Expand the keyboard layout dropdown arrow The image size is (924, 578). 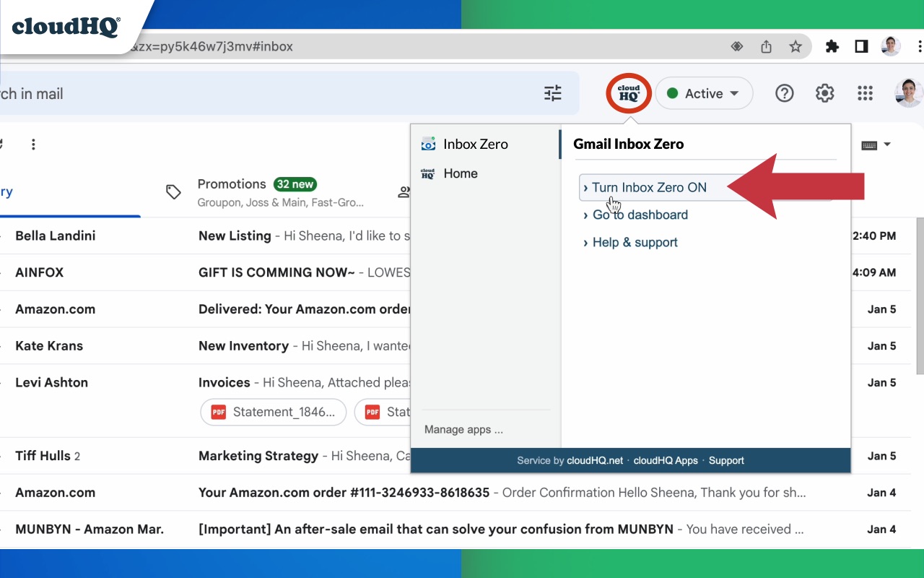(885, 144)
